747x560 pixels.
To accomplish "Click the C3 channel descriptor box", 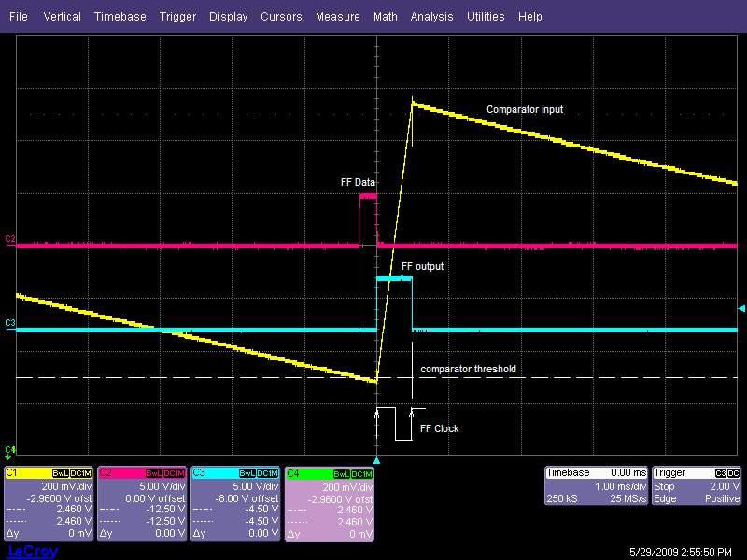I will 235,504.
